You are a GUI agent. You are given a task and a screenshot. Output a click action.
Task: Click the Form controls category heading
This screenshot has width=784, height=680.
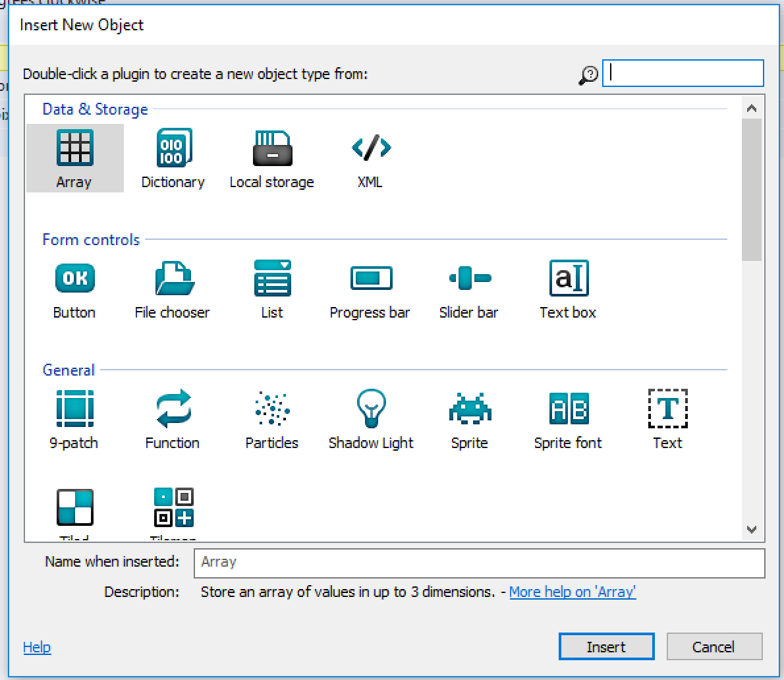point(91,239)
